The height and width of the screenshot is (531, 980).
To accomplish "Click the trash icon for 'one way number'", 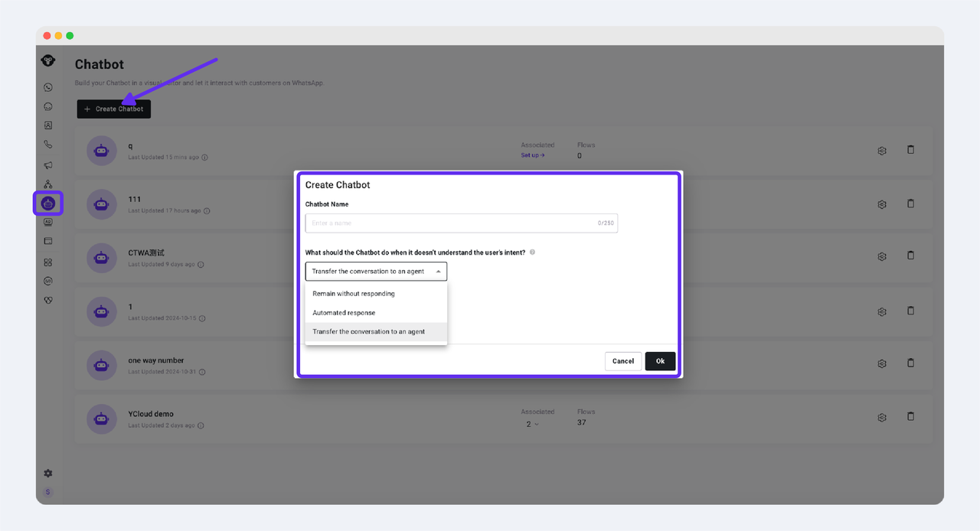I will point(910,363).
